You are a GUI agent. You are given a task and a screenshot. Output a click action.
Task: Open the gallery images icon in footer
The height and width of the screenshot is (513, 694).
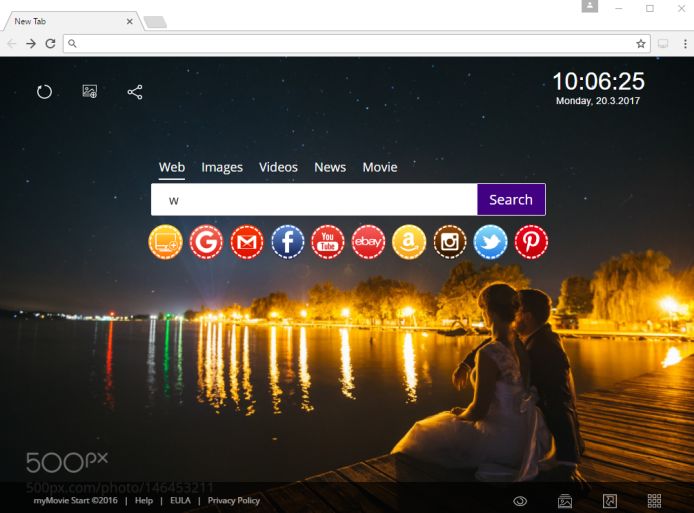565,501
